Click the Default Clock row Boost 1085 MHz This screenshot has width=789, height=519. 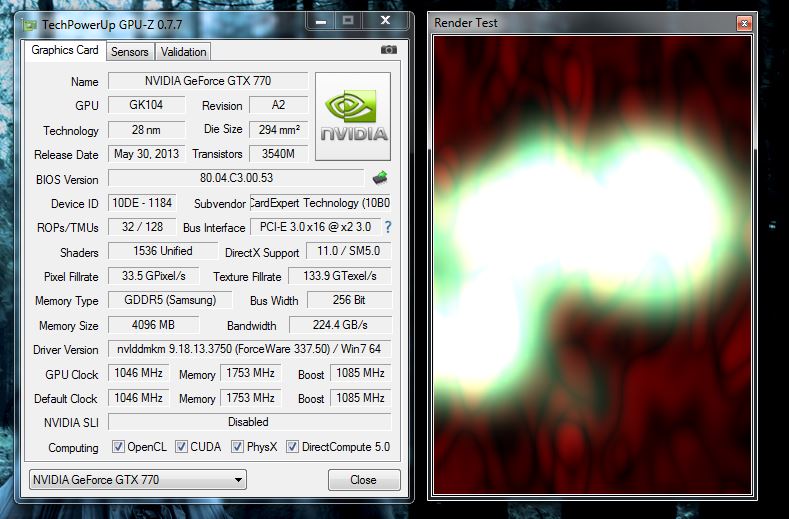pyautogui.click(x=360, y=398)
